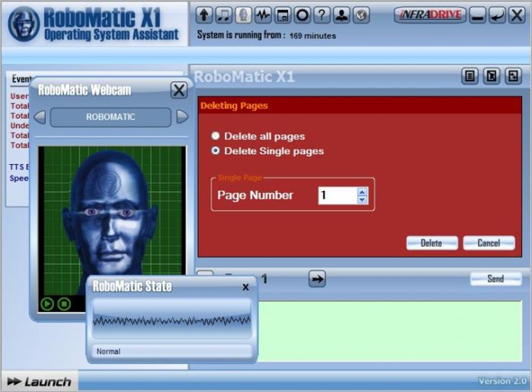Click the ROBOMATIC webcam name bar
532x392 pixels.
111,117
